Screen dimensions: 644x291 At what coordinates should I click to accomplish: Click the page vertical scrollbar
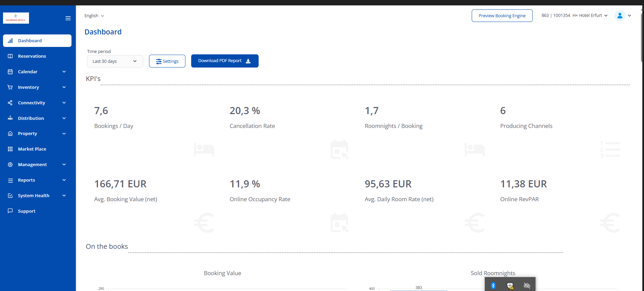[x=642, y=37]
